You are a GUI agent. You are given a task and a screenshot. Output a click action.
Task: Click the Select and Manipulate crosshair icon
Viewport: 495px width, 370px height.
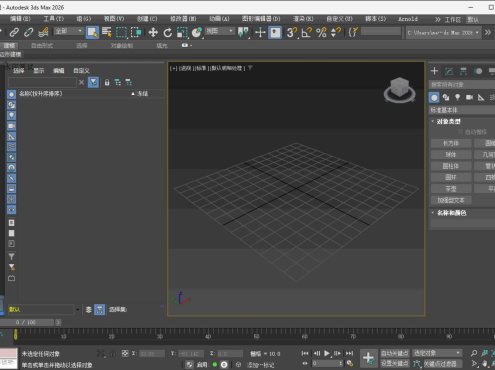pos(260,32)
